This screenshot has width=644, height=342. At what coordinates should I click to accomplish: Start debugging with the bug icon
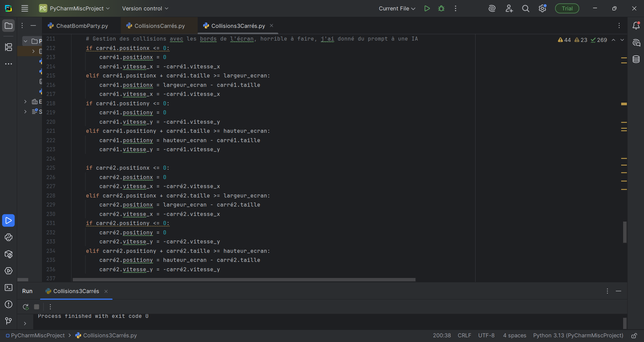coord(441,8)
